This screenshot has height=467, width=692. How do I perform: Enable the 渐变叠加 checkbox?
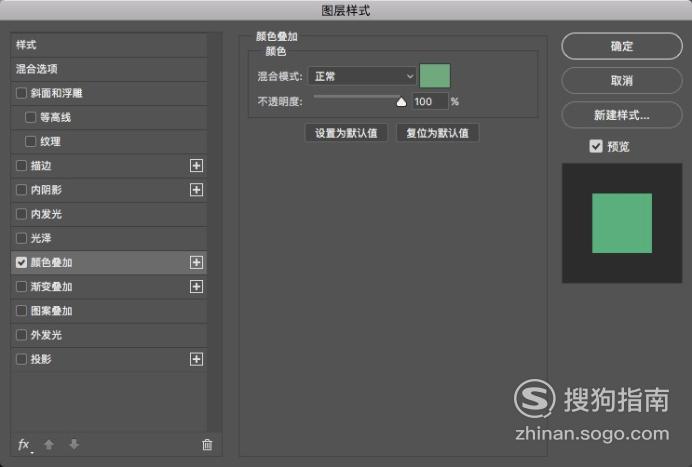click(x=21, y=287)
